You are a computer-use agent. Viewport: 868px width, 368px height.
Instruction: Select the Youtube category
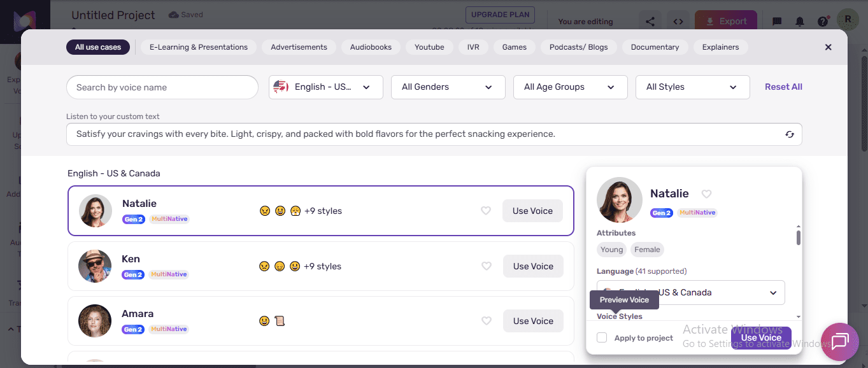429,47
